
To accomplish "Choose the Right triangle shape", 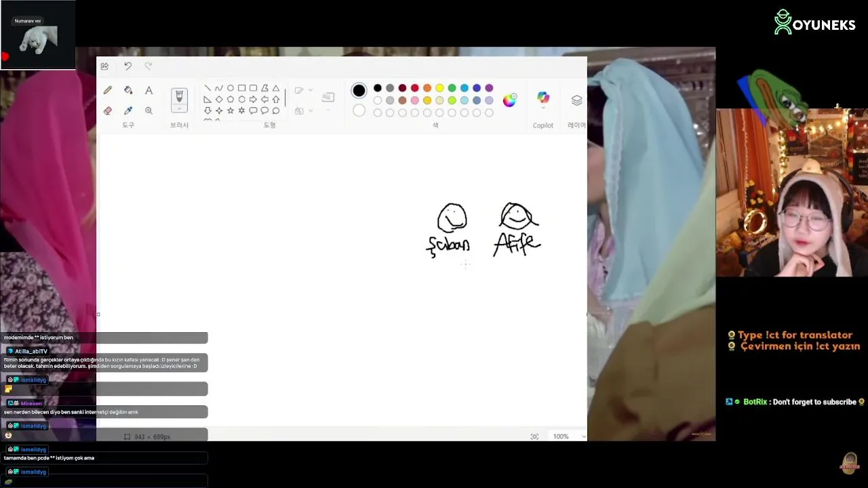I will click(208, 99).
